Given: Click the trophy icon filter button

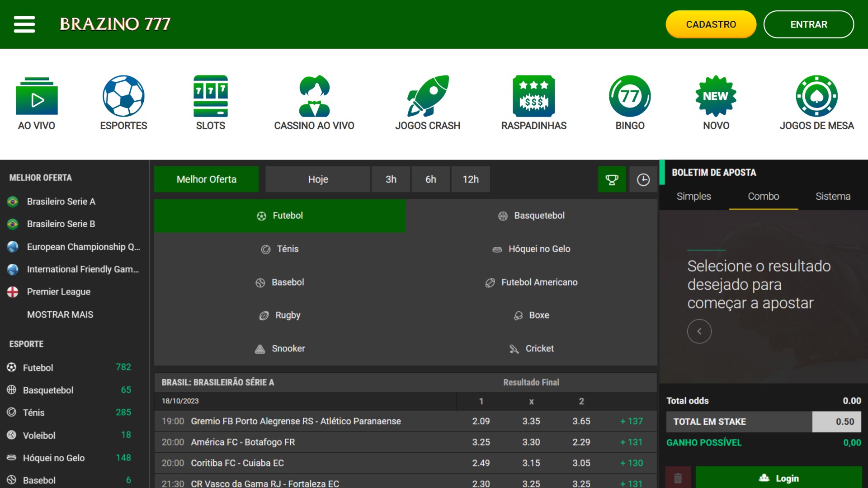Looking at the screenshot, I should pos(612,179).
